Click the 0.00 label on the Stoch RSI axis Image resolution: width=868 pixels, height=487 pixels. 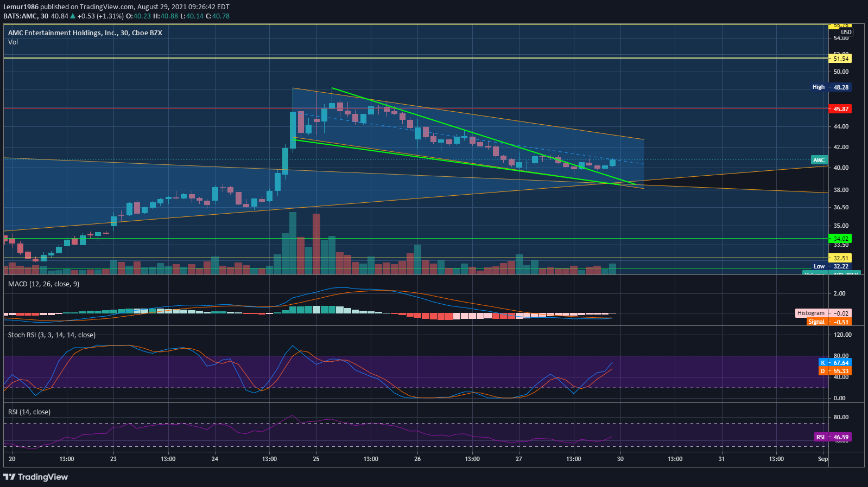coord(839,398)
